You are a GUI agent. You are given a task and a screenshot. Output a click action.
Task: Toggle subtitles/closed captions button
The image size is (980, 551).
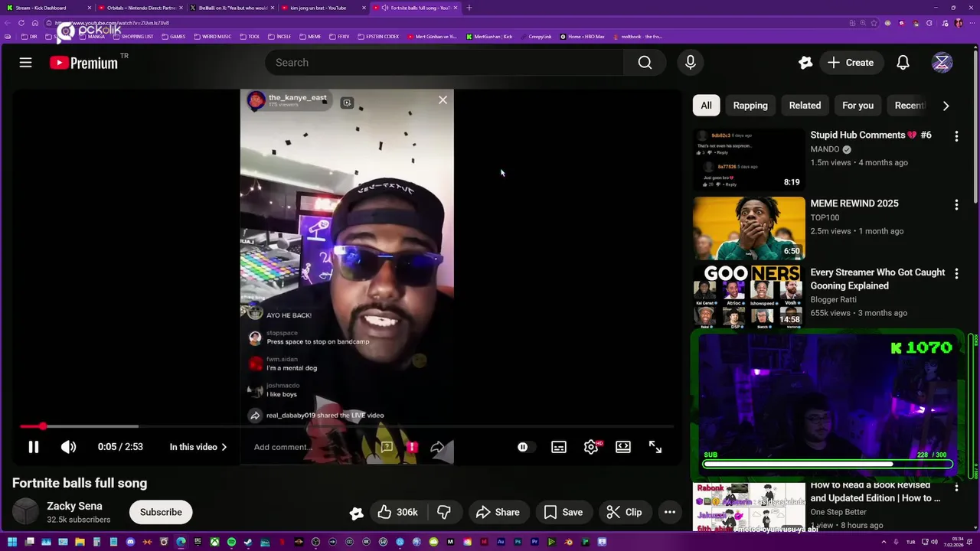coord(559,447)
